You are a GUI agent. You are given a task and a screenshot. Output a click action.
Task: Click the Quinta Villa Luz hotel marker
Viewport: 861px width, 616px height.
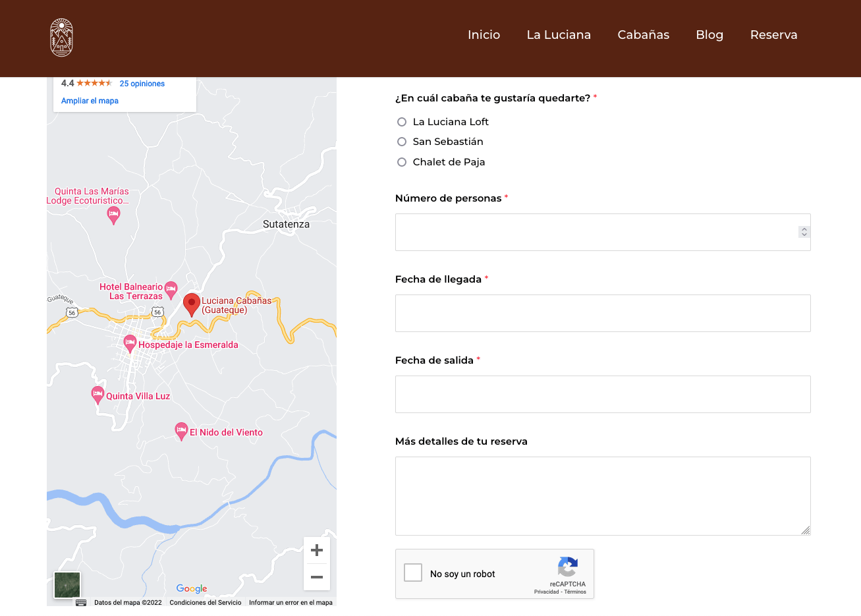[x=97, y=394]
